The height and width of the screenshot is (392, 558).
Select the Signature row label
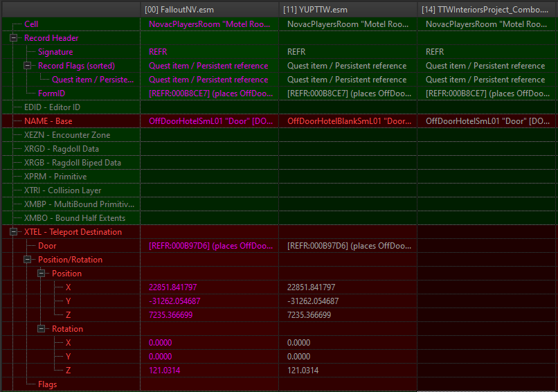[55, 52]
